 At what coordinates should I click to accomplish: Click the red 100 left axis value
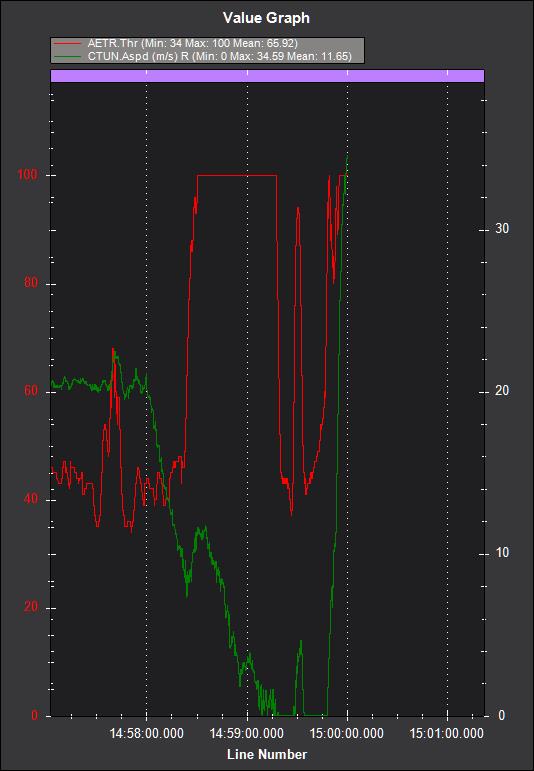pyautogui.click(x=28, y=175)
